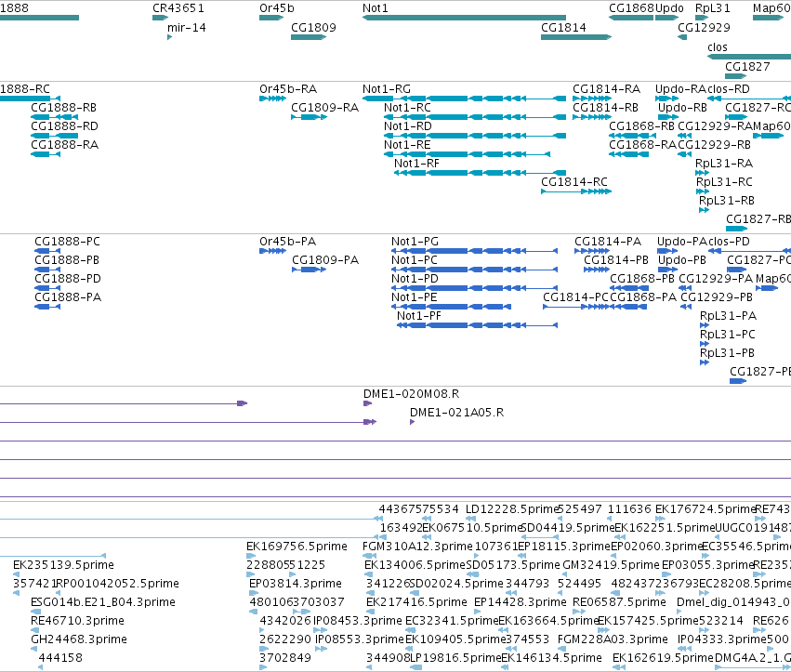Screen dimensions: 791x672
Task: Click protein RpL31-PB label
Action: click(727, 353)
